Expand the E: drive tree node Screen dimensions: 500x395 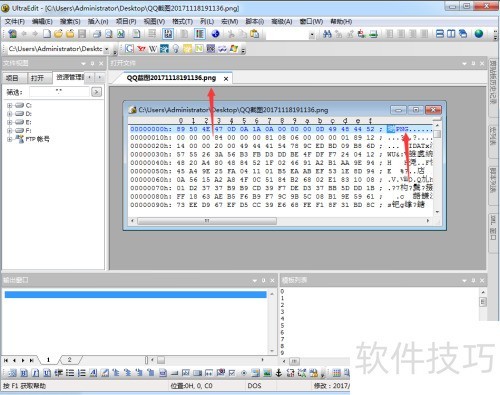coord(9,122)
